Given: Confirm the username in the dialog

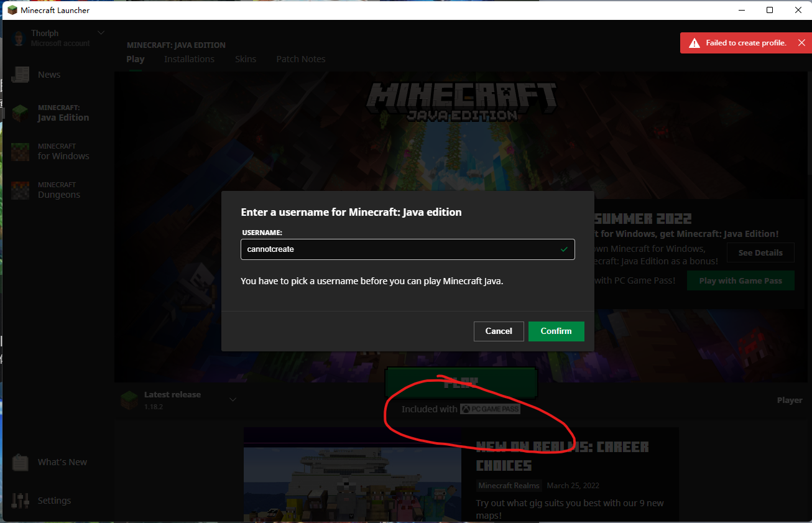Looking at the screenshot, I should tap(556, 331).
